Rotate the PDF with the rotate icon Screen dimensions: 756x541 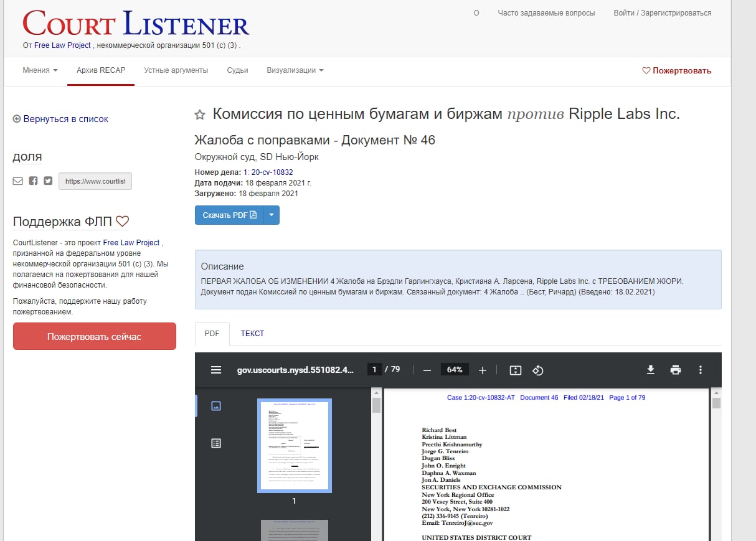538,370
